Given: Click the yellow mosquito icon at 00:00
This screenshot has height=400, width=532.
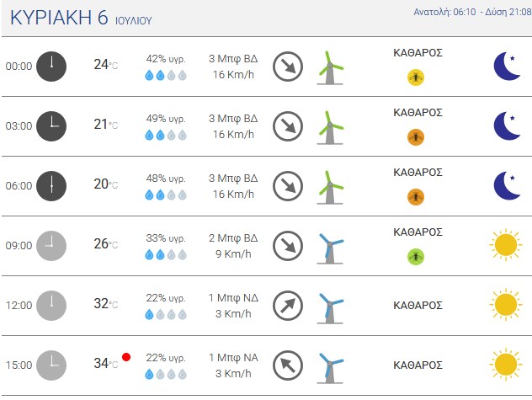Looking at the screenshot, I should tap(416, 77).
